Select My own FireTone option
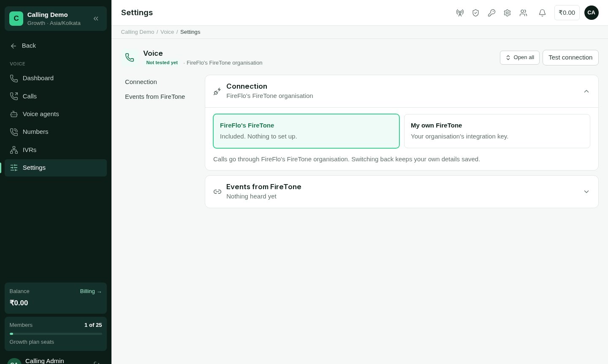608x364 pixels. [497, 131]
